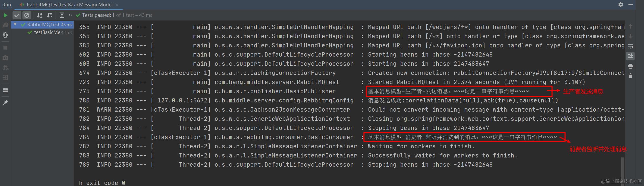The height and width of the screenshot is (186, 644).
Task: Toggle Show Ignored tests filter
Action: (x=27, y=15)
